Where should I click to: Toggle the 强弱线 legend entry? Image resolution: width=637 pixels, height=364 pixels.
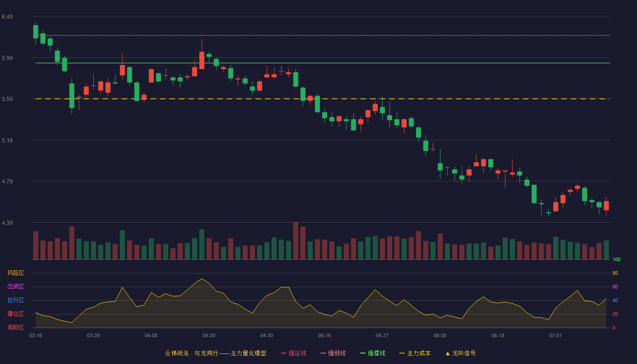[x=333, y=353]
